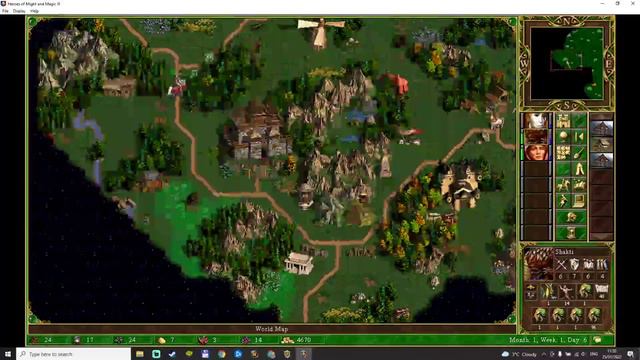Open the weather widget in the taskbar
Screen dimensions: 640x360
pyautogui.click(x=520, y=354)
